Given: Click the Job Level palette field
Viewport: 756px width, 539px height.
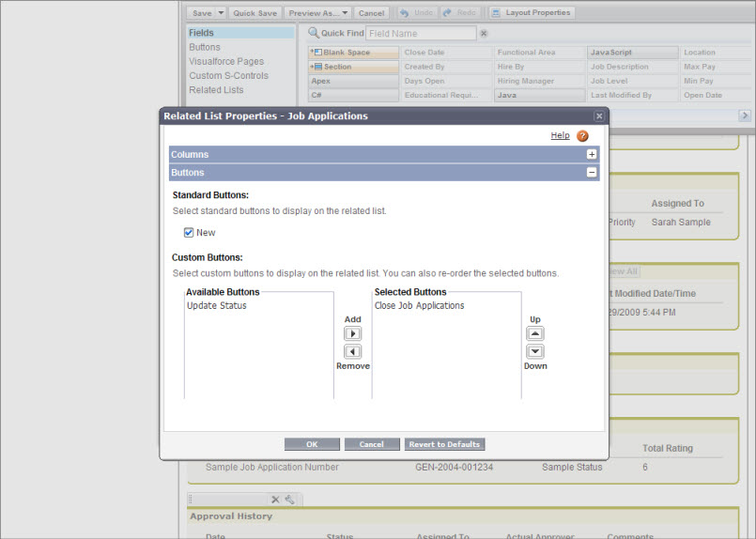Looking at the screenshot, I should [632, 81].
